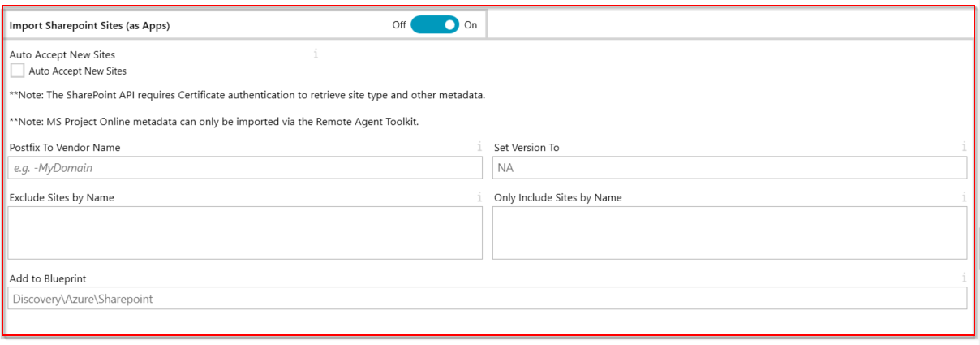The height and width of the screenshot is (345, 980).
Task: Click the Set Version To input
Action: tap(729, 168)
